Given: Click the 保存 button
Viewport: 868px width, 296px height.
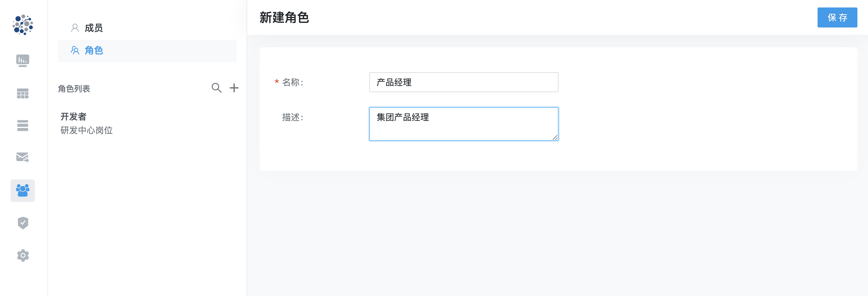Looking at the screenshot, I should coord(837,17).
